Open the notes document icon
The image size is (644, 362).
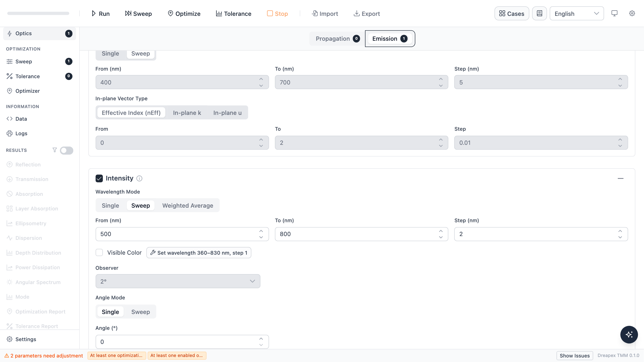pyautogui.click(x=539, y=14)
